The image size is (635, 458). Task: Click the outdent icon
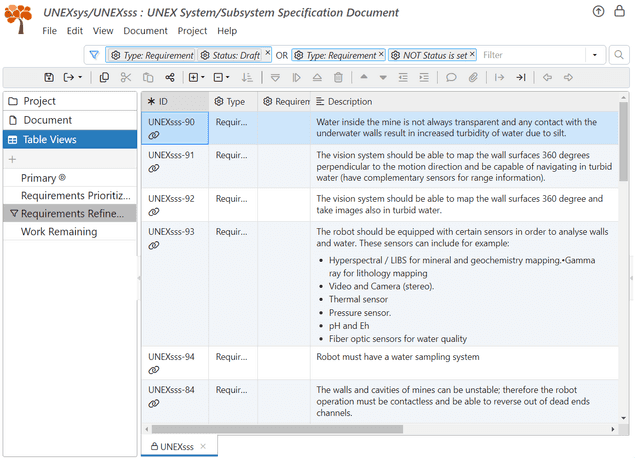[403, 77]
